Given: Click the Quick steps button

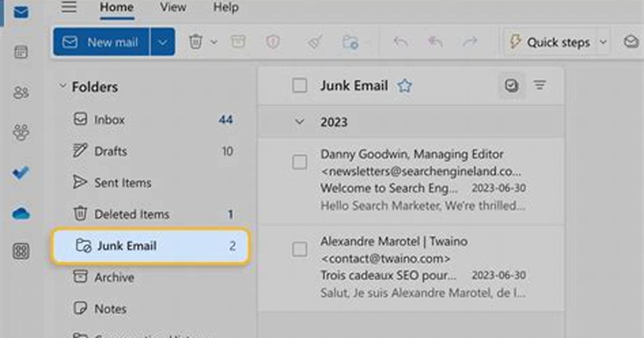Looking at the screenshot, I should (x=550, y=43).
